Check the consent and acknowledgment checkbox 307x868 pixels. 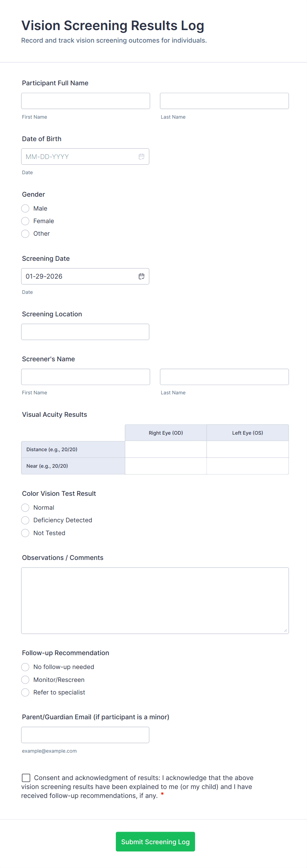tap(26, 778)
